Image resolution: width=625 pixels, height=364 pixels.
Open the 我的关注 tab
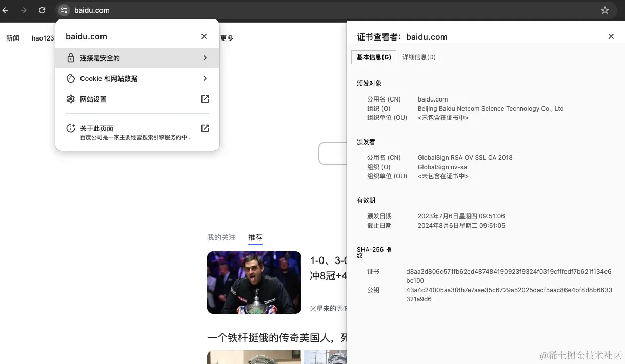pos(221,237)
